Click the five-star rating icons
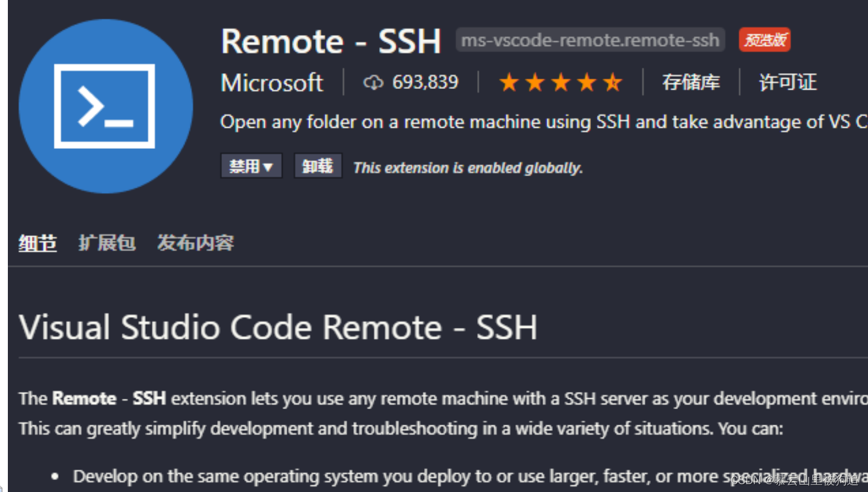868x492 pixels. tap(560, 82)
